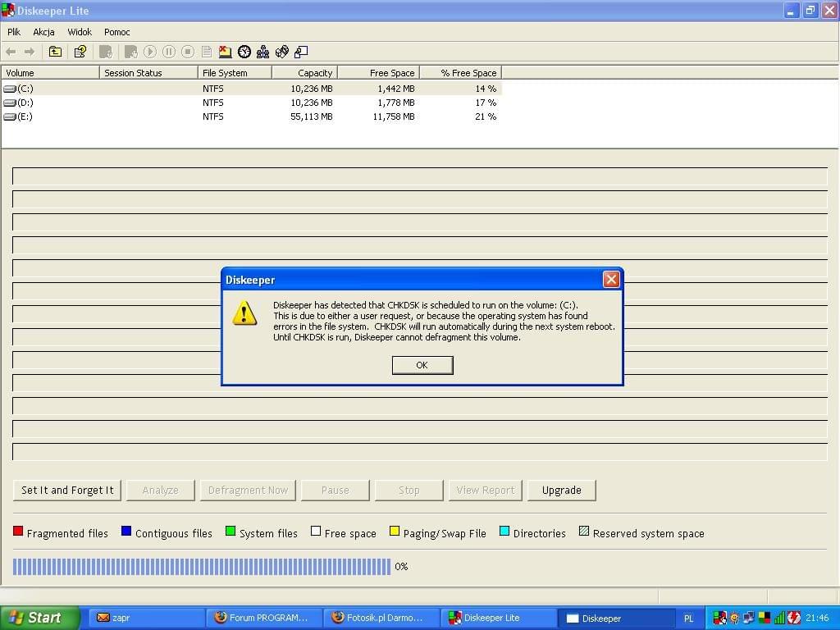Viewport: 840px width, 630px height.
Task: Click the Defragment Now button
Action: pyautogui.click(x=248, y=491)
